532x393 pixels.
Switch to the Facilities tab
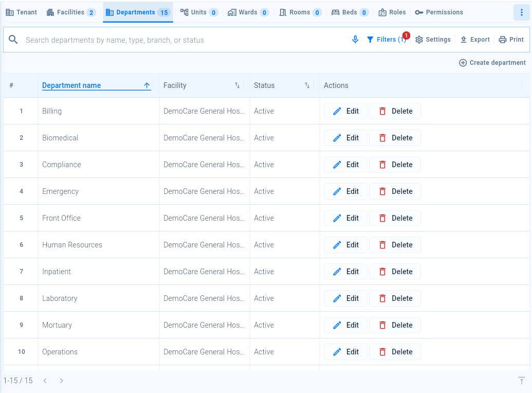click(x=71, y=12)
